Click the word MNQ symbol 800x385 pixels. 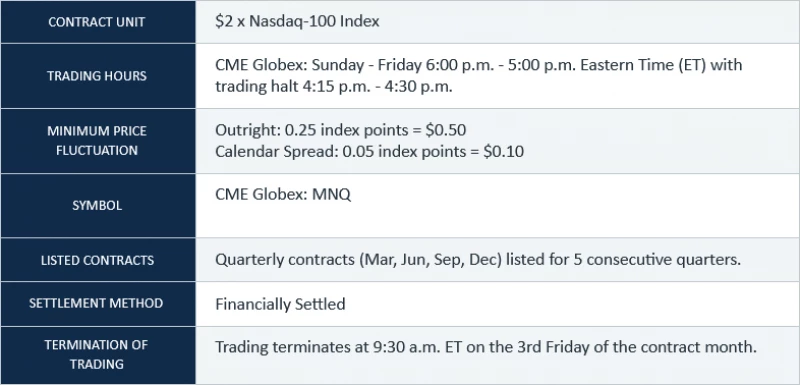point(332,194)
